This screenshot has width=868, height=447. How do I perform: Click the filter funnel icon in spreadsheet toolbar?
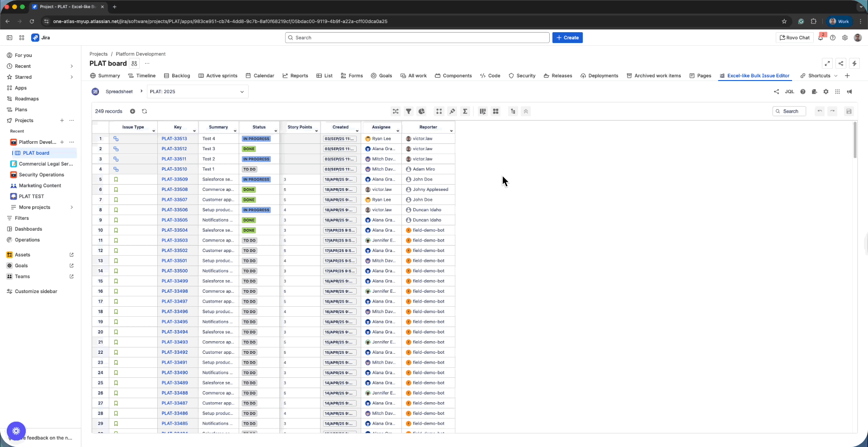[408, 111]
